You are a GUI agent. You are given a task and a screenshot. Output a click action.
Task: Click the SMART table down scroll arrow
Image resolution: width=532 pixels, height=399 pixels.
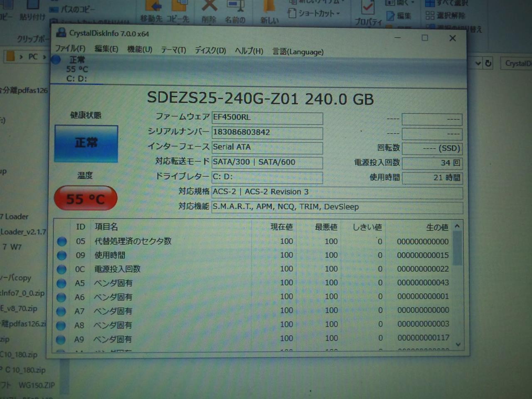[458, 345]
